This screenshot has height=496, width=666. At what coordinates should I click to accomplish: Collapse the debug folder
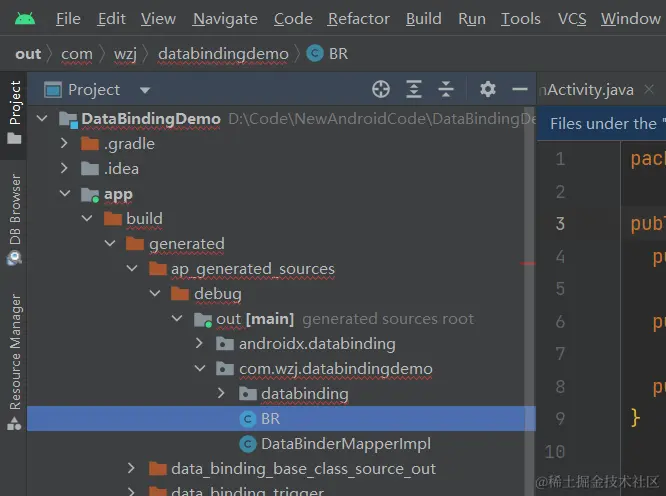[155, 293]
